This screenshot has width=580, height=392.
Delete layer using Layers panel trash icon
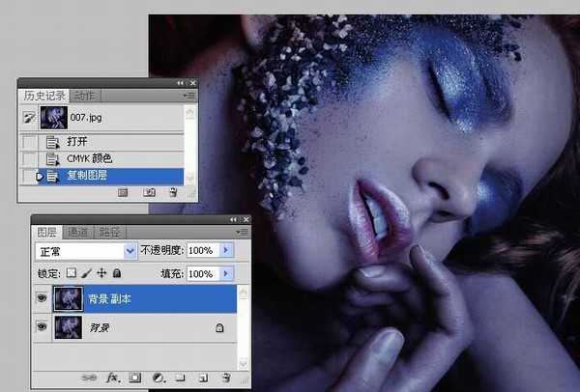[225, 378]
